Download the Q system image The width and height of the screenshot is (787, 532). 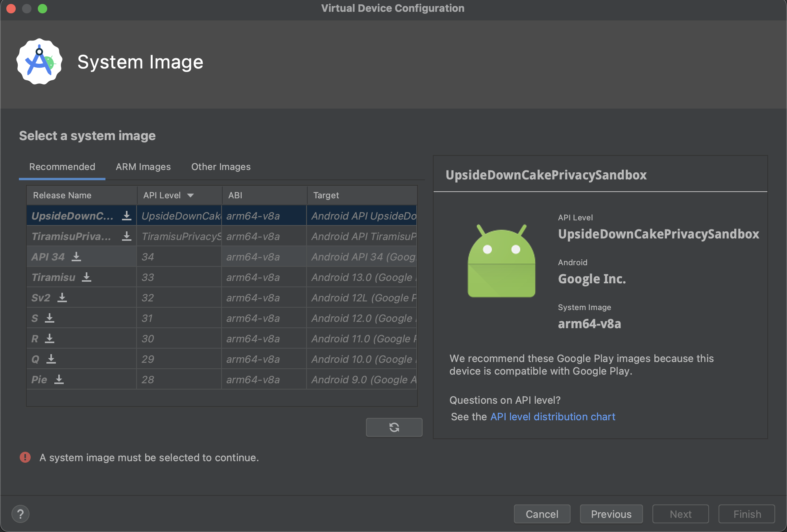(51, 359)
